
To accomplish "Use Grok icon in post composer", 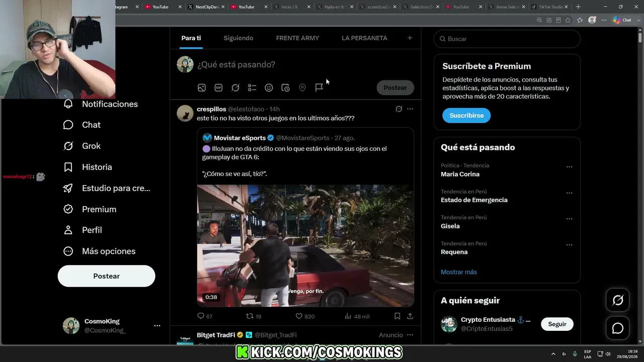I will 235,87.
